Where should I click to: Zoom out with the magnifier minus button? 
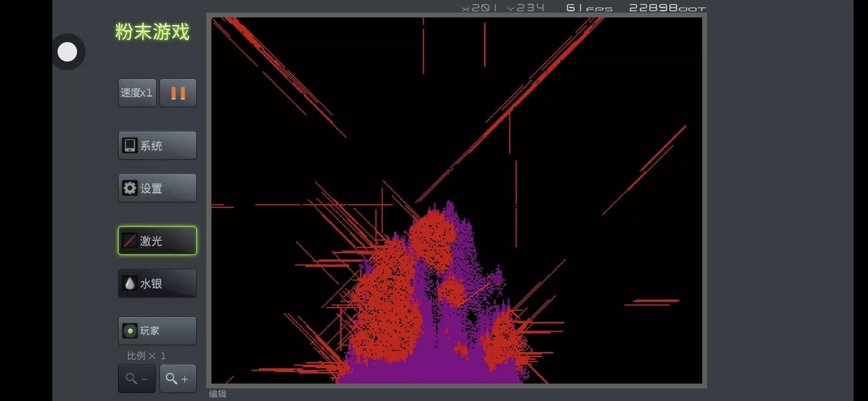pyautogui.click(x=137, y=379)
